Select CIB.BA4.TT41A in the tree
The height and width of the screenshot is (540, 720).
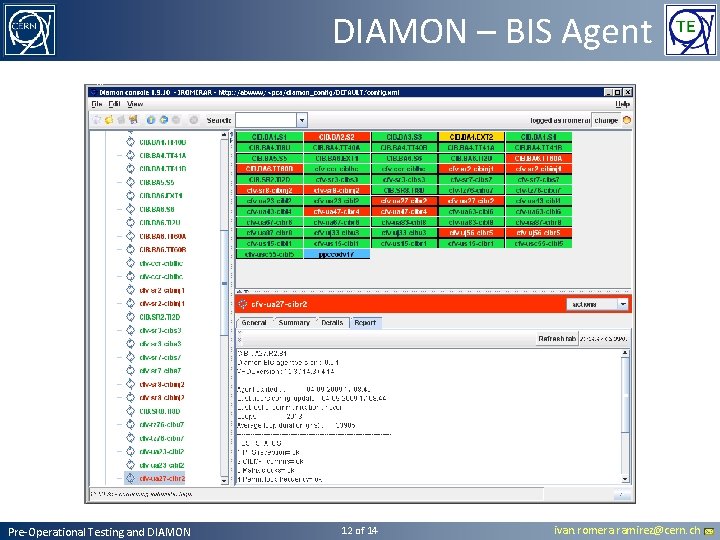(163, 155)
